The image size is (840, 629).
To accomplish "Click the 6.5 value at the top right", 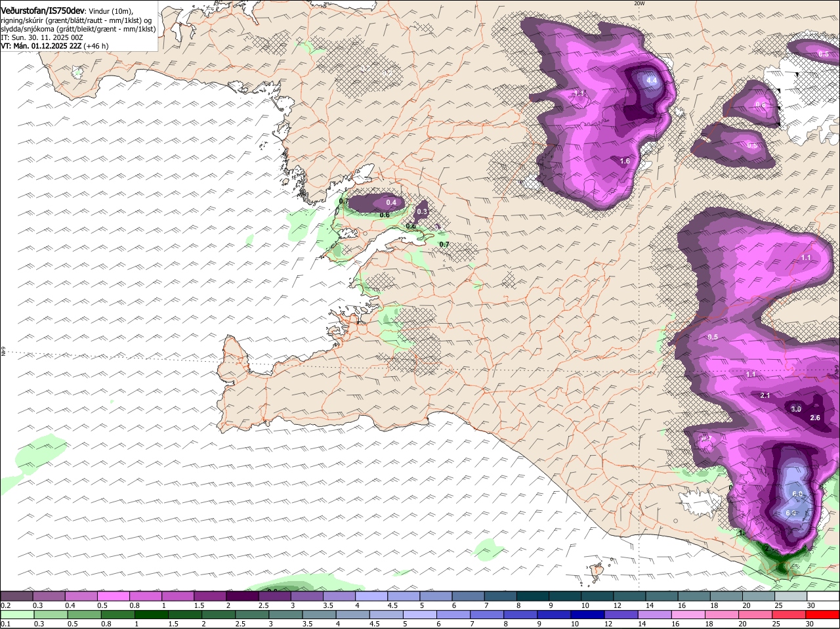I will tap(824, 54).
